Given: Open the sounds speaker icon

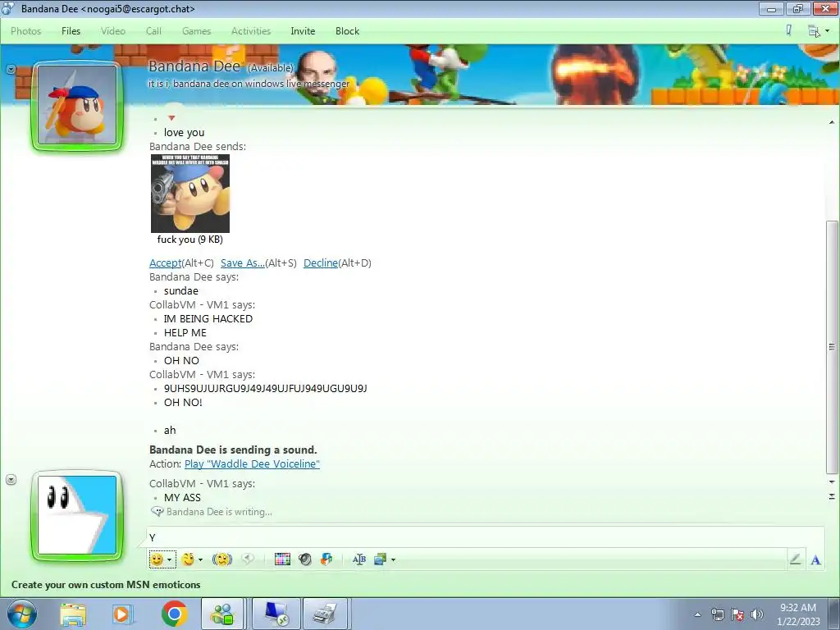Looking at the screenshot, I should pos(305,559).
